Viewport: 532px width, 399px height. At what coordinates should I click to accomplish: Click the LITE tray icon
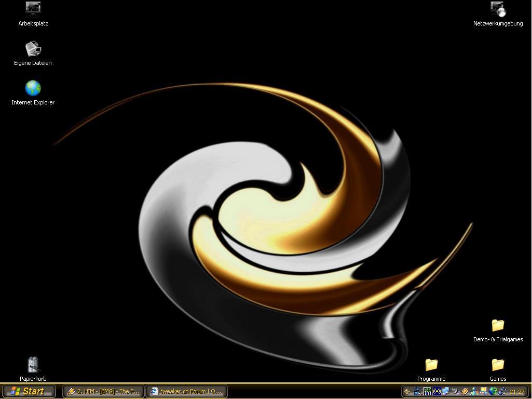click(427, 392)
